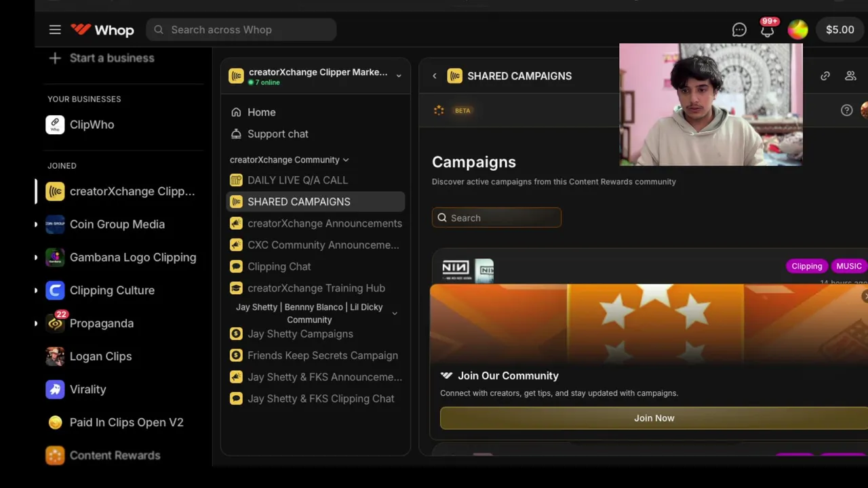Image resolution: width=868 pixels, height=488 pixels.
Task: Click the Training Hub graduation icon
Action: click(x=236, y=289)
